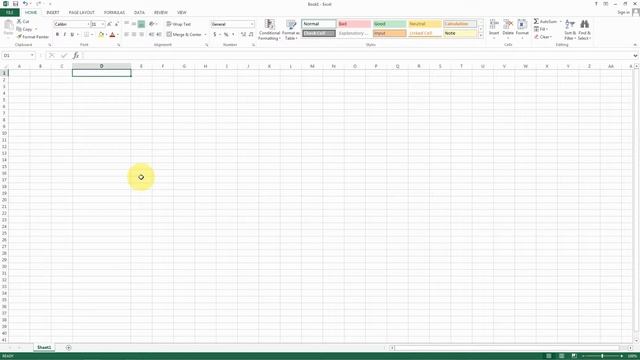Click the Percent Style icon
The width and height of the screenshot is (640, 360).
(x=226, y=35)
